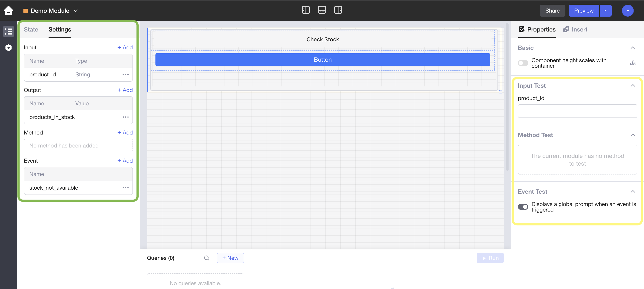The image size is (644, 289).
Task: Open more options for stock_not_available event
Action: tap(125, 187)
